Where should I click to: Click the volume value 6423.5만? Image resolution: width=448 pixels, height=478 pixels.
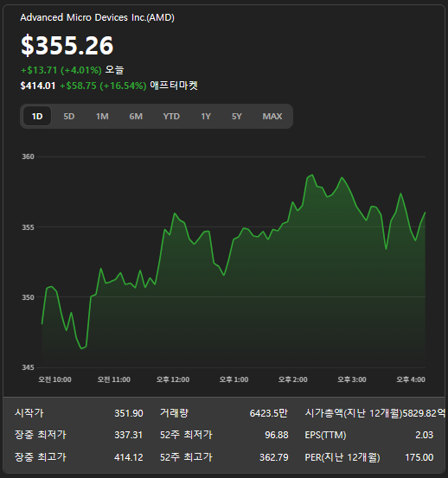tap(269, 413)
